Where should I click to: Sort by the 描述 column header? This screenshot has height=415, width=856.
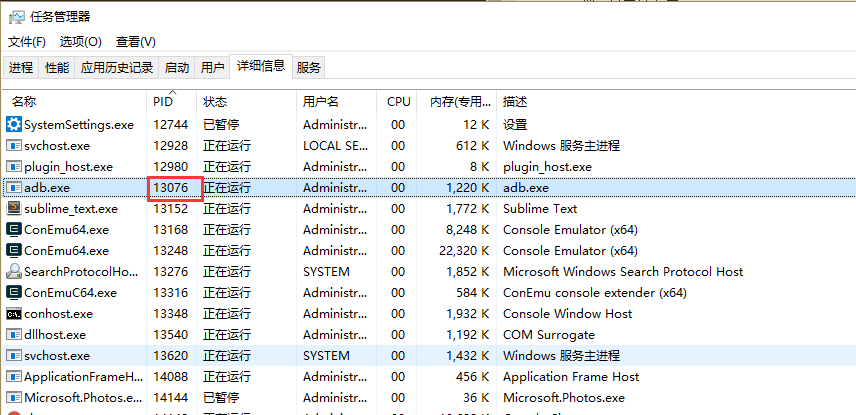676,102
